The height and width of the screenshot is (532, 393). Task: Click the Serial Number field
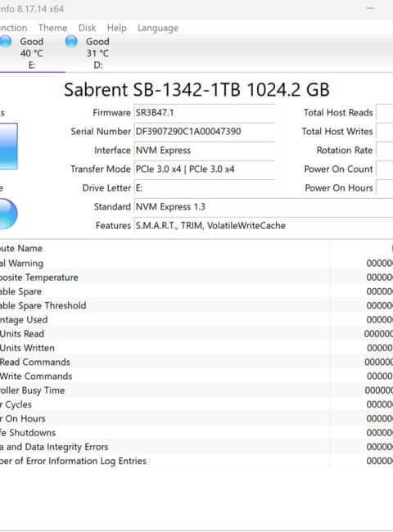coord(205,131)
